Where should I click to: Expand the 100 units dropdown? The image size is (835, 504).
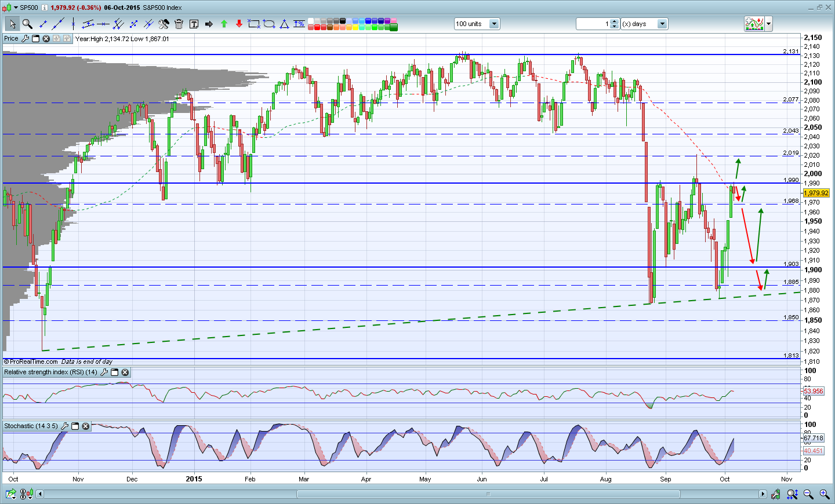coord(494,24)
